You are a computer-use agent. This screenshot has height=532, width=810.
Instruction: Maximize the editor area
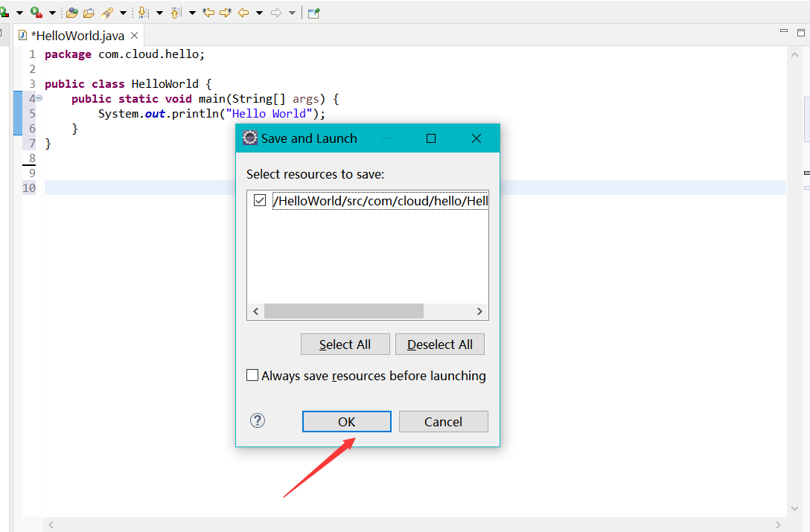pos(801,33)
